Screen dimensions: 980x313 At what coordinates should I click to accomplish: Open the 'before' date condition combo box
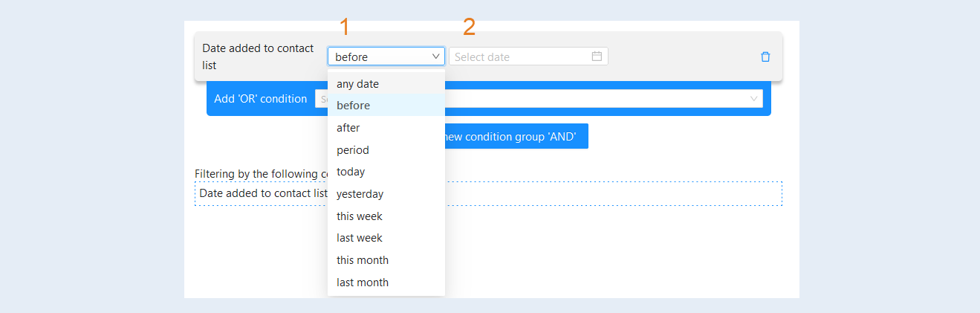pyautogui.click(x=386, y=57)
